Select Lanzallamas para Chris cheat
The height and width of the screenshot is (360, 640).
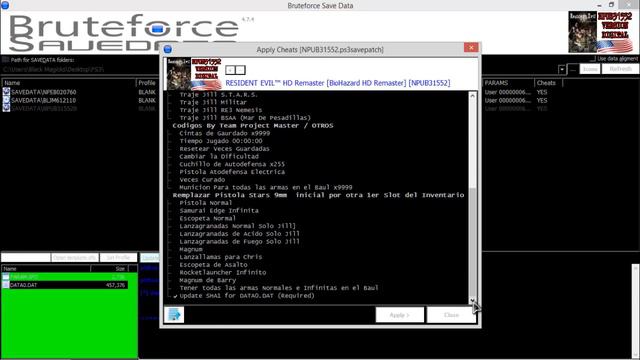pos(220,257)
